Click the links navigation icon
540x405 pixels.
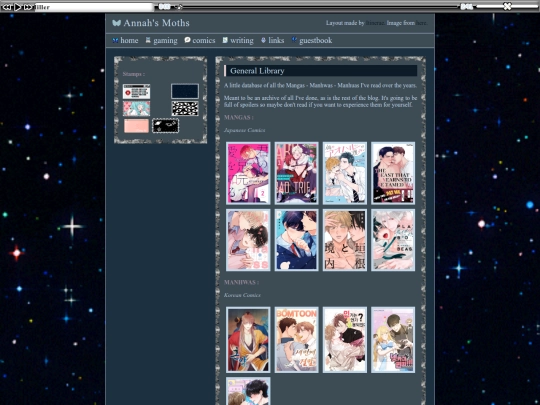pos(263,40)
